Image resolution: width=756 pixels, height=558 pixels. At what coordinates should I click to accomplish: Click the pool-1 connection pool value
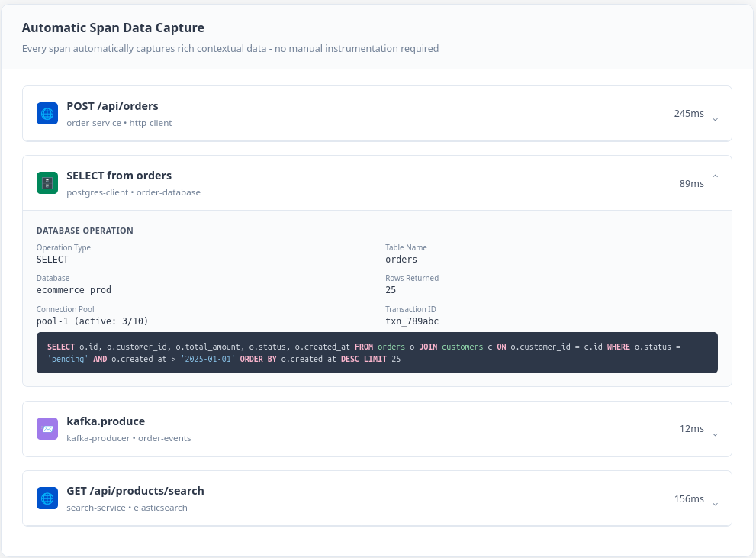click(x=98, y=321)
